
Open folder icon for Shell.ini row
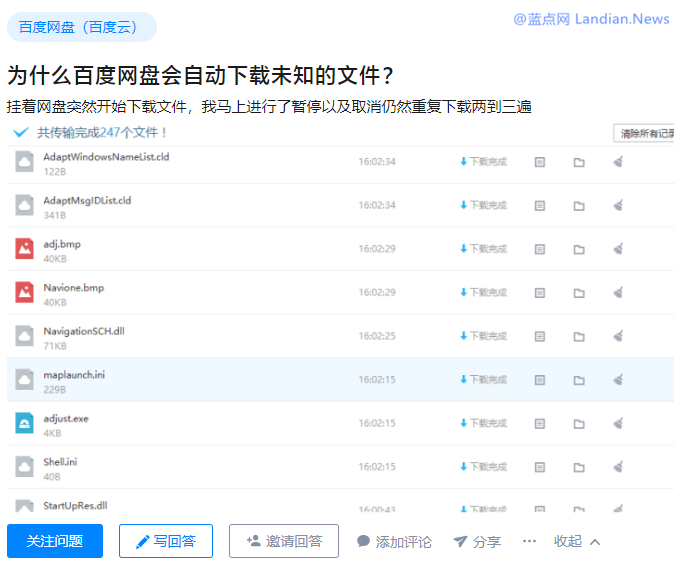pos(579,467)
